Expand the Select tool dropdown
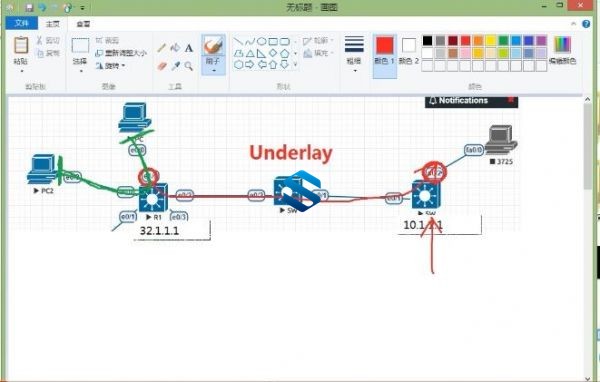 tap(80, 71)
